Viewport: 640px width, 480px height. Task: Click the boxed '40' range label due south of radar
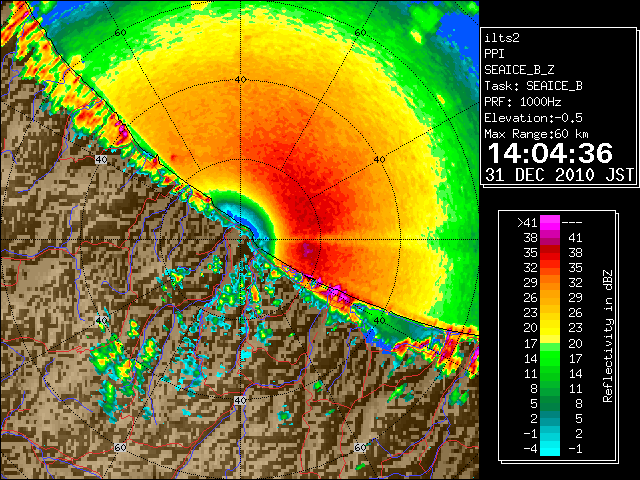240,400
